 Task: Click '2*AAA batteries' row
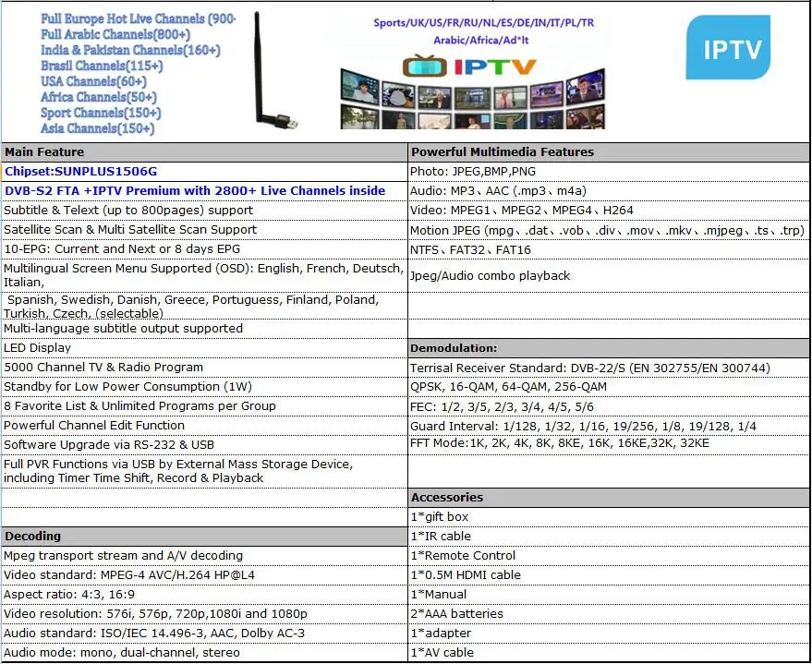tap(609, 614)
